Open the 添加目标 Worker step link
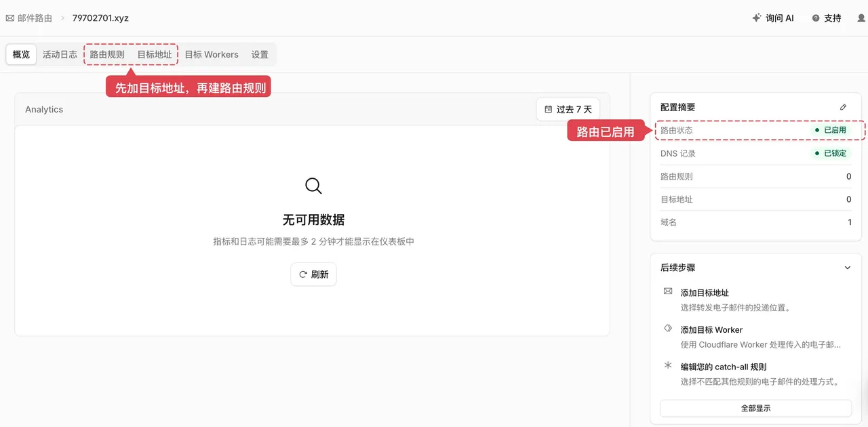This screenshot has width=868, height=427. click(x=711, y=329)
